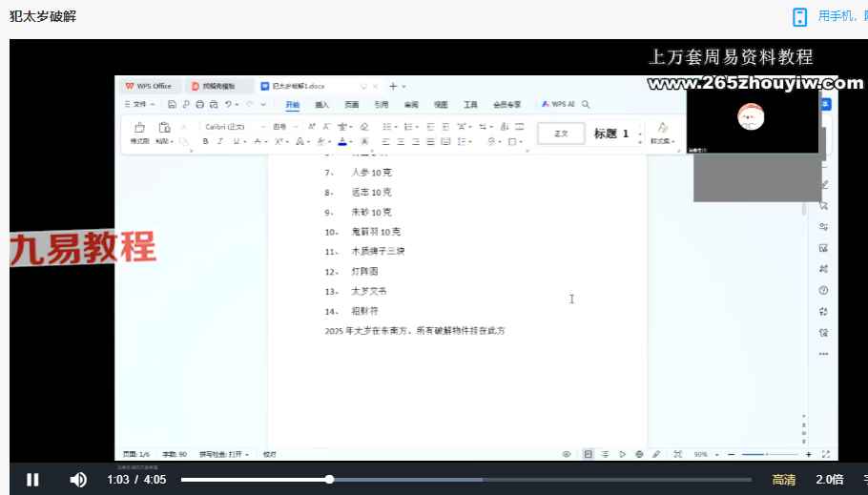Click the fullscreen icon in WPS status bar
Screen dimensions: 868x495
[826, 454]
